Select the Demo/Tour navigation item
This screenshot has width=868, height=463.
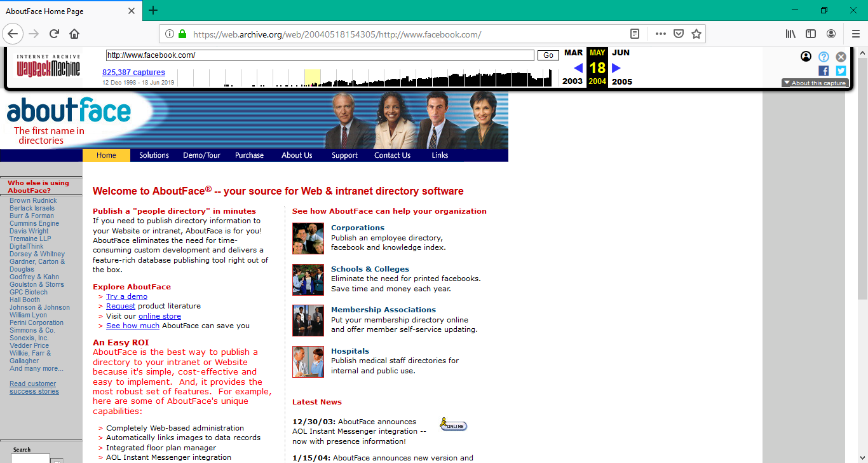pos(201,155)
